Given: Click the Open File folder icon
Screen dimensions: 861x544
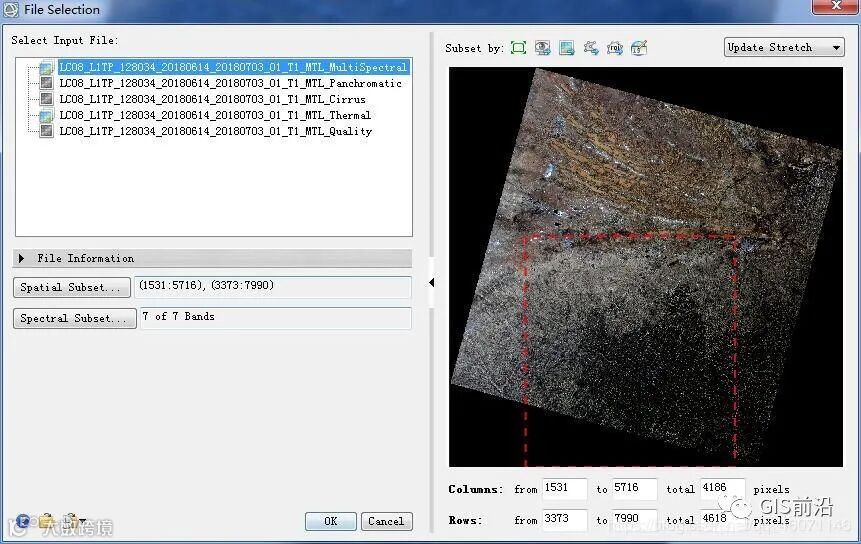Looking at the screenshot, I should tap(47, 520).
